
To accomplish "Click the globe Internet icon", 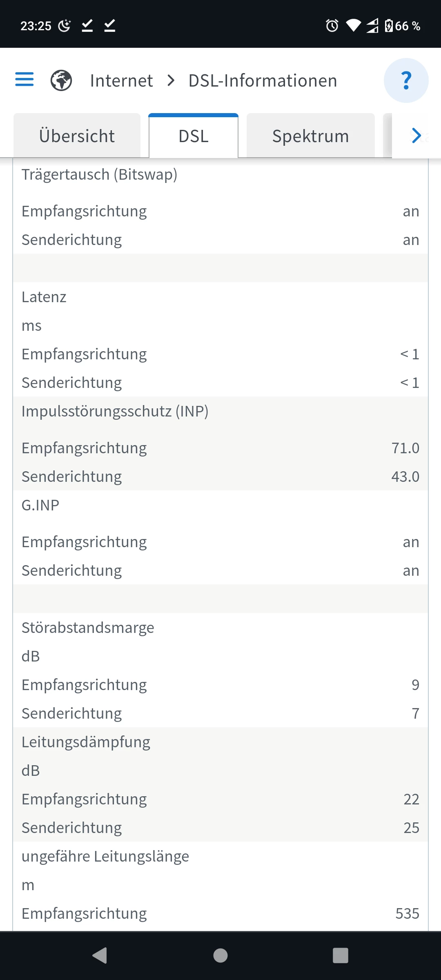I will coord(61,80).
